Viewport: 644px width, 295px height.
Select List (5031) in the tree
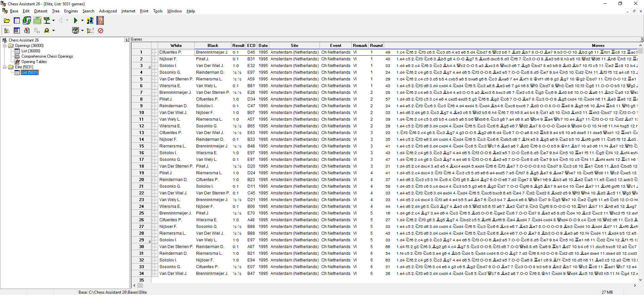[30, 72]
